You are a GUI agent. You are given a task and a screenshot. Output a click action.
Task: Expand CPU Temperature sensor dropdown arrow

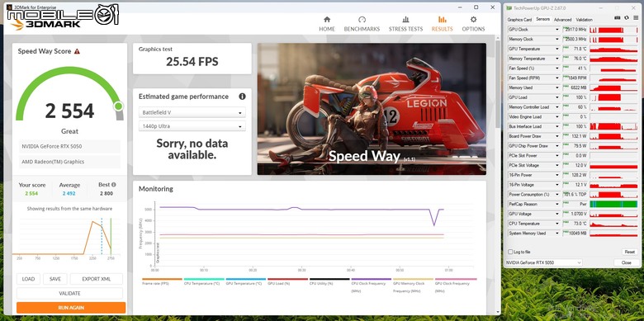[557, 224]
